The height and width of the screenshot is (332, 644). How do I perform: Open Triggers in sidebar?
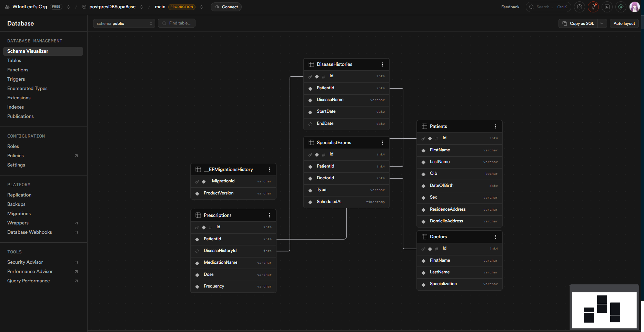(16, 79)
